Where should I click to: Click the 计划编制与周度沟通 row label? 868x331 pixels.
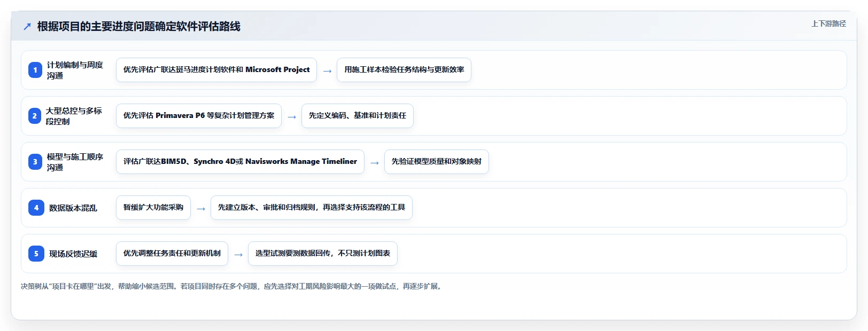[x=75, y=70]
